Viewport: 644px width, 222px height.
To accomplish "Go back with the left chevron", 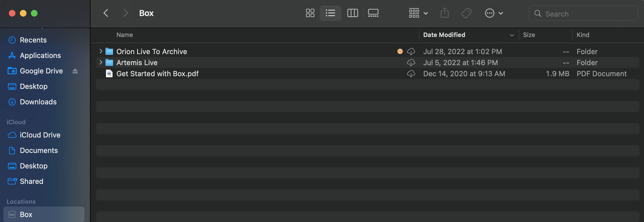I will coord(106,13).
